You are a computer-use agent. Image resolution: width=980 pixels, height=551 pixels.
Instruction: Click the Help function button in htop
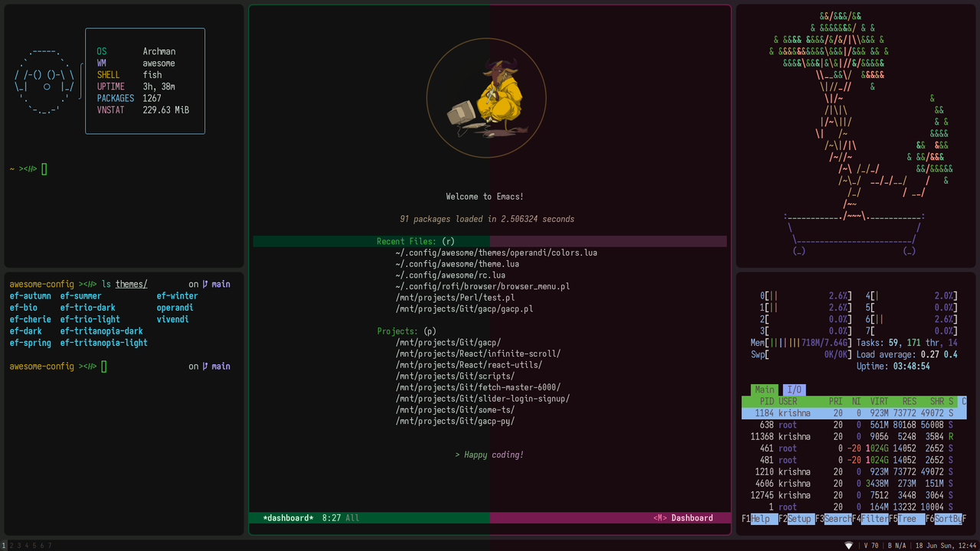(760, 519)
